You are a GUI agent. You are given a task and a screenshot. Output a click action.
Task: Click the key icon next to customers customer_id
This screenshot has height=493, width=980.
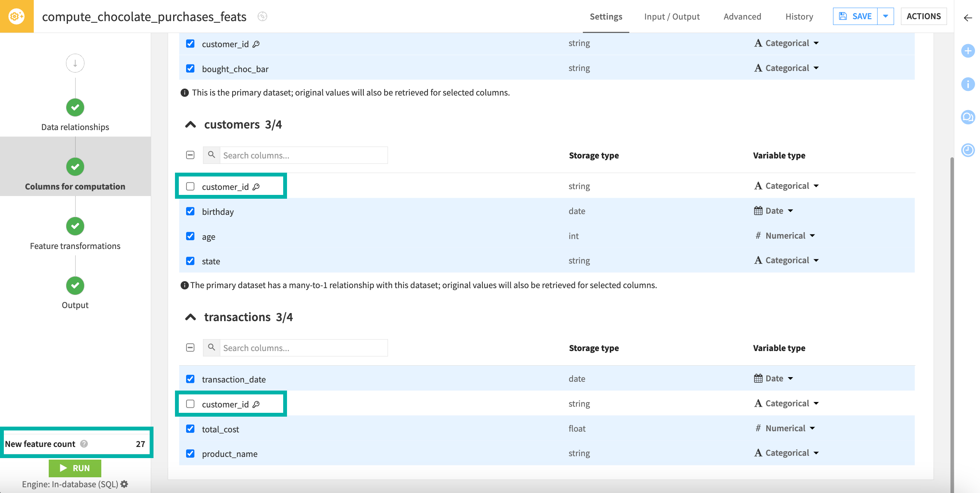tap(257, 186)
